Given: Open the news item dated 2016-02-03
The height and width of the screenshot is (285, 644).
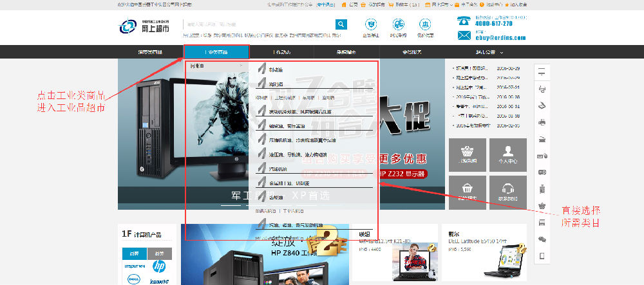Looking at the screenshot, I should pyautogui.click(x=486, y=125).
